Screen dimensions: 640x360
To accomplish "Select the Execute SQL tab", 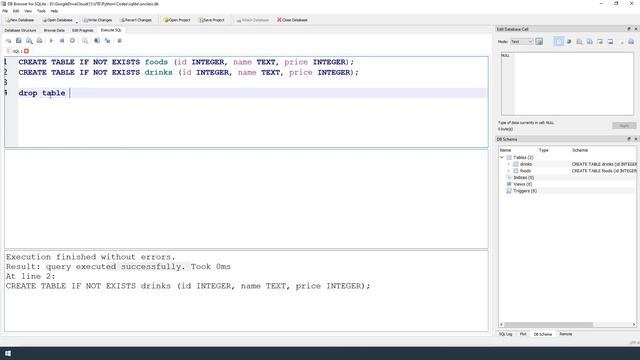I will pos(111,30).
